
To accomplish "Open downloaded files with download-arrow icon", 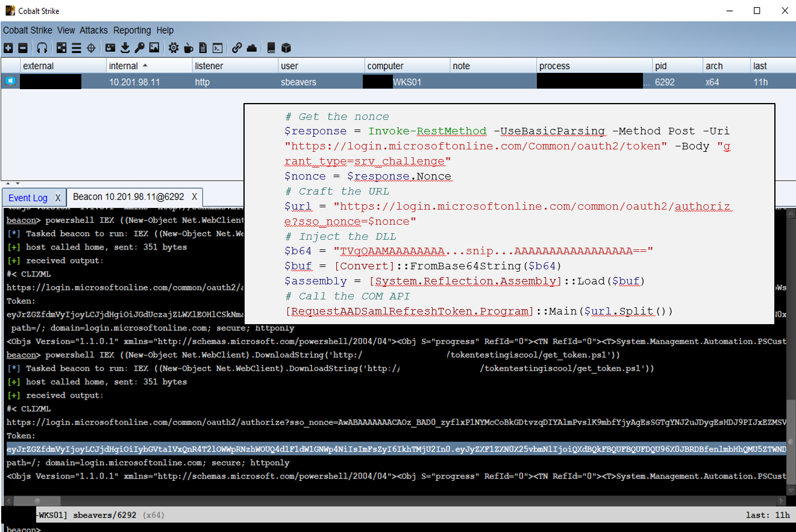I will click(x=125, y=48).
